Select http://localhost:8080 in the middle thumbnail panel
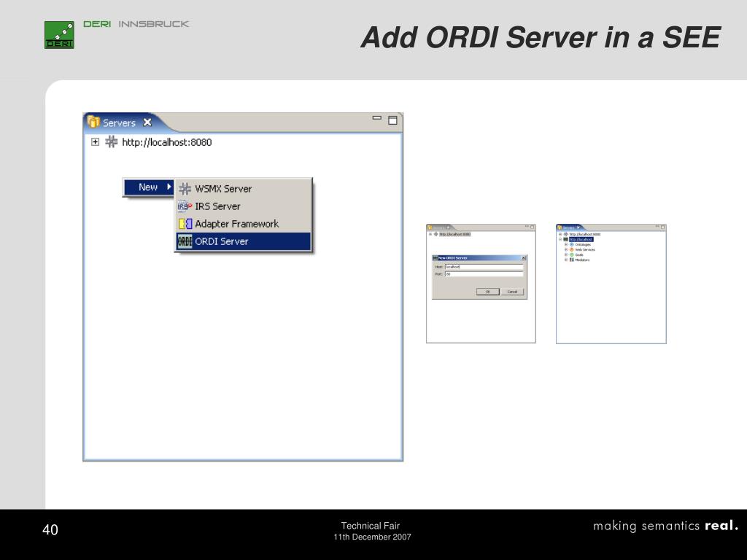Viewport: 747px width, 560px height. pos(455,234)
